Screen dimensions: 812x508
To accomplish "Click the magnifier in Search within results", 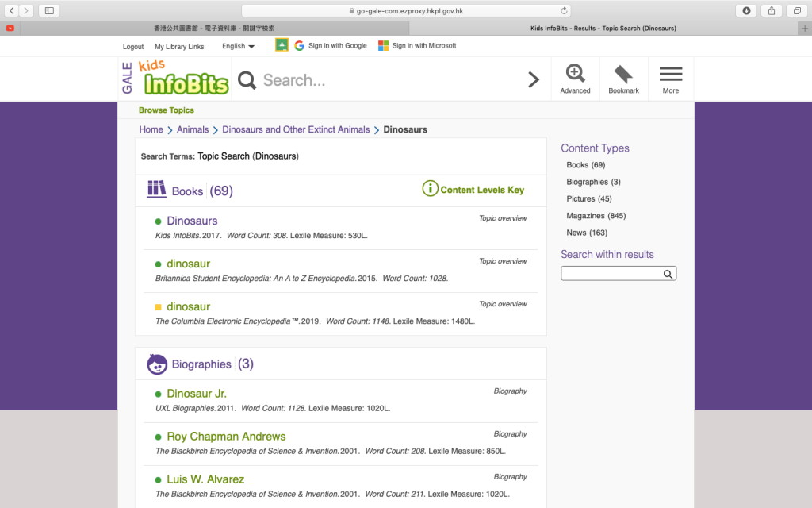I will coord(668,274).
